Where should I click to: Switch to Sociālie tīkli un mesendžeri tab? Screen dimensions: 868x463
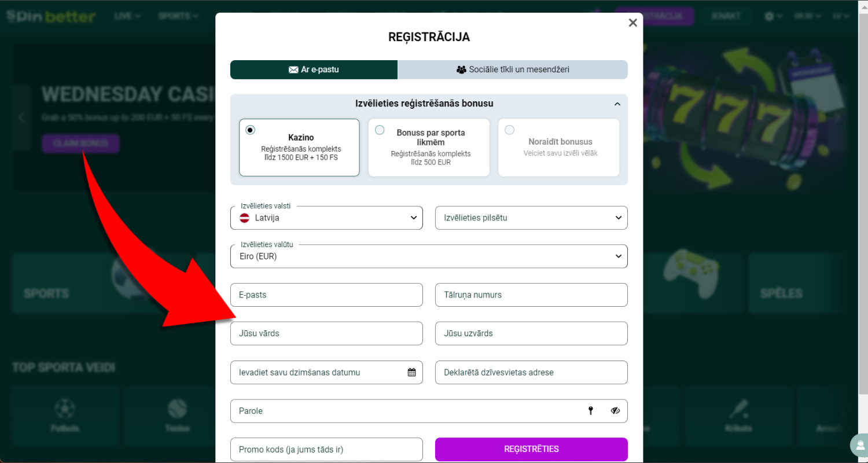(x=513, y=69)
